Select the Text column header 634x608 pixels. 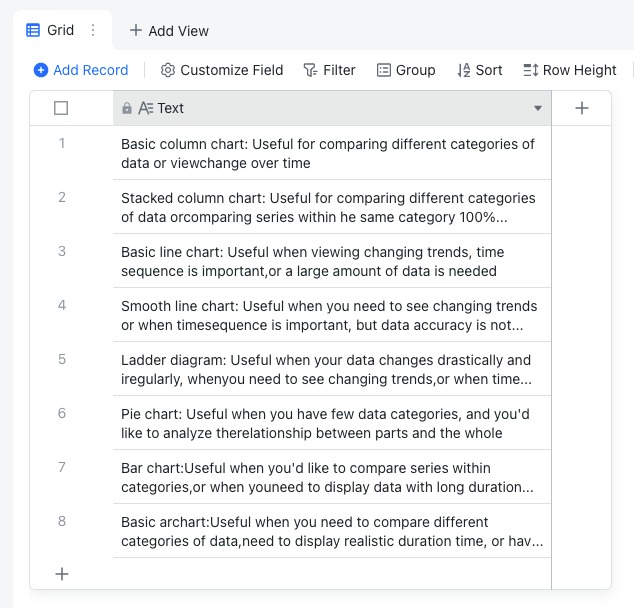(300, 108)
